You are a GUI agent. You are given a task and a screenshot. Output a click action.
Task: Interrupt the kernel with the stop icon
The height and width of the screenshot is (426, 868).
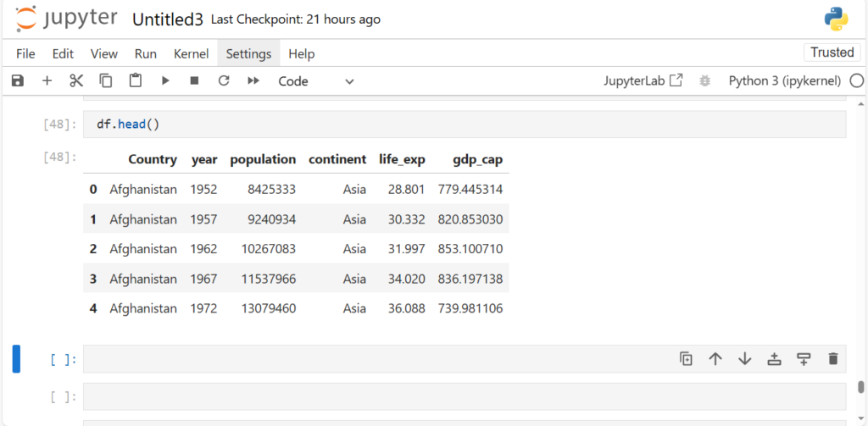tap(194, 80)
